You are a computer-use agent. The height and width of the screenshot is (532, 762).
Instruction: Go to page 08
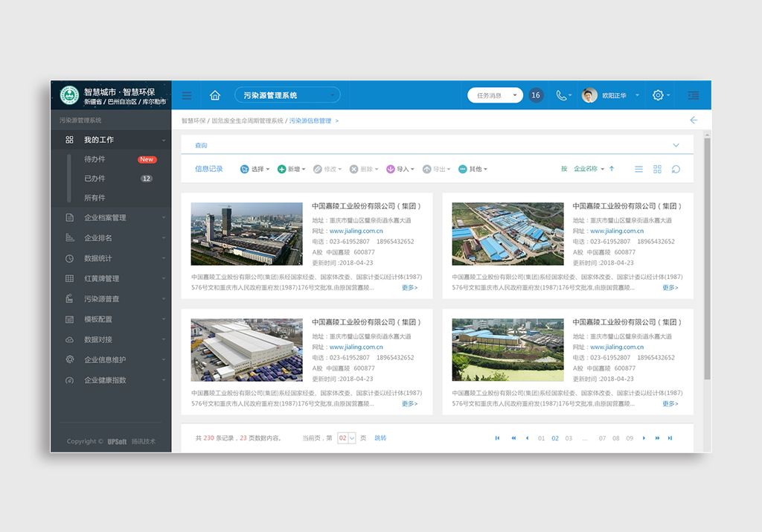click(x=615, y=438)
